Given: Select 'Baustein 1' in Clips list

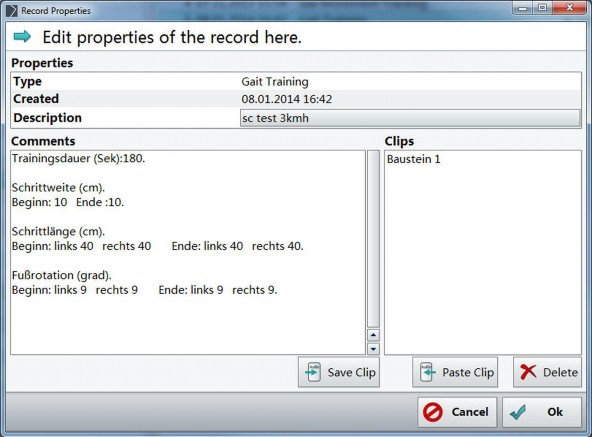Looking at the screenshot, I should pos(414,159).
